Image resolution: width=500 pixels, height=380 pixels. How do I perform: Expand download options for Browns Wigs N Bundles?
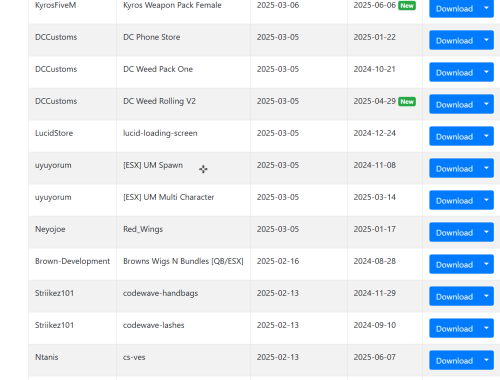pos(487,264)
